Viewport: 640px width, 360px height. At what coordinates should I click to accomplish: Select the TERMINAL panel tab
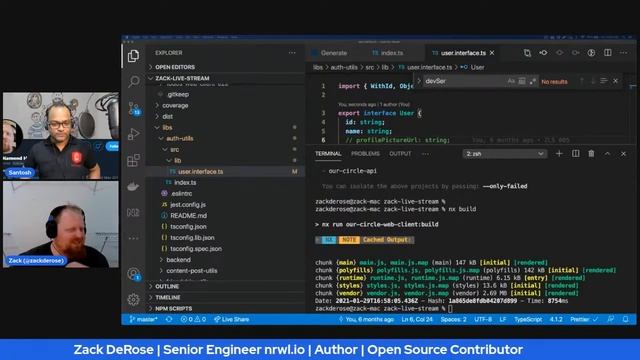point(328,153)
